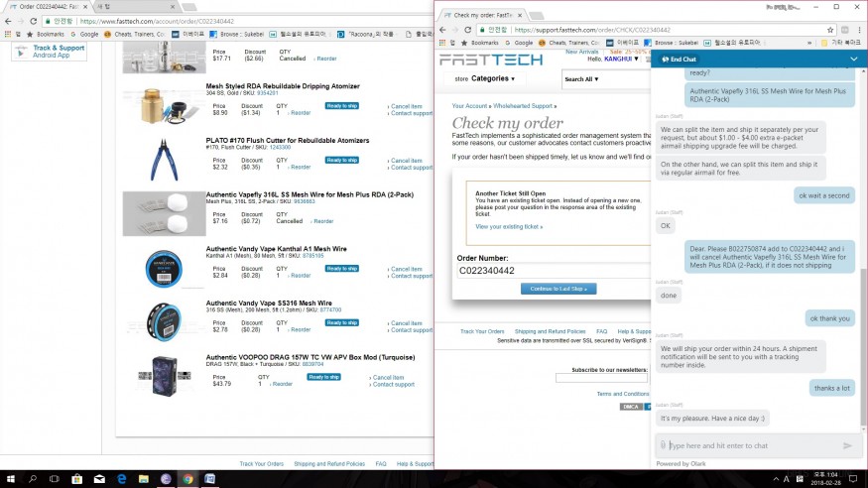Click the Windows Start button
The height and width of the screenshot is (488, 868).
pos(10,479)
